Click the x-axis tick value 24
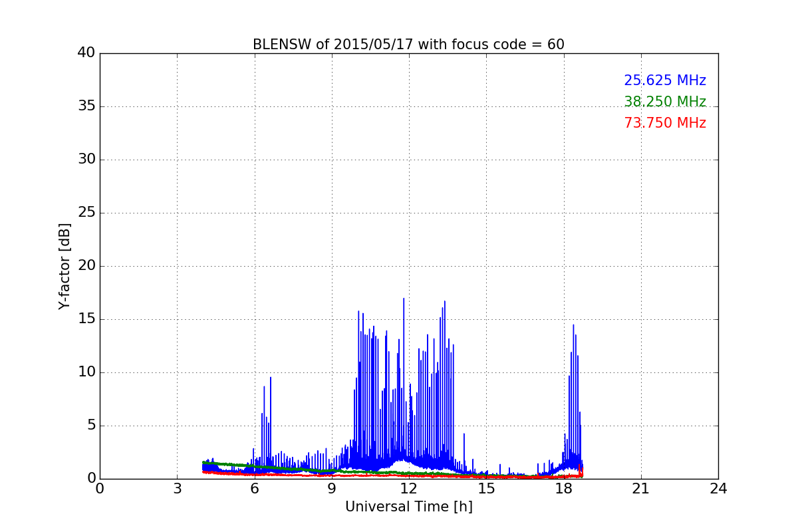Viewport: 798px width, 532px height. (718, 489)
